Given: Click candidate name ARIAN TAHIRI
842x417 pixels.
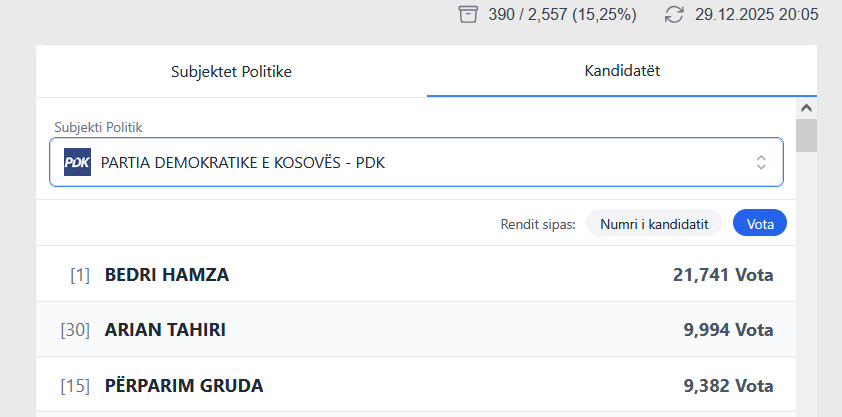Looking at the screenshot, I should click(x=165, y=330).
